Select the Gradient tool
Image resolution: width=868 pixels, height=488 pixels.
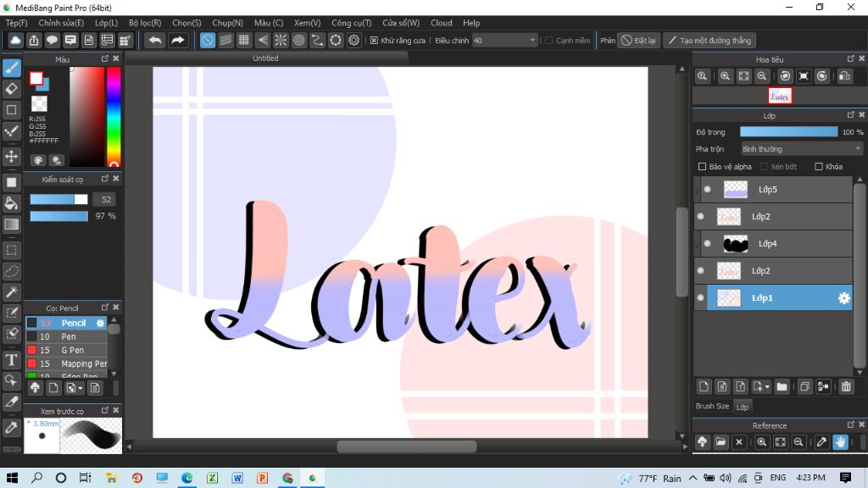coord(12,224)
